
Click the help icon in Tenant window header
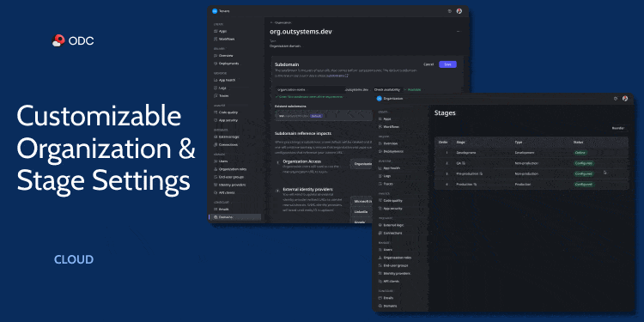pyautogui.click(x=450, y=11)
